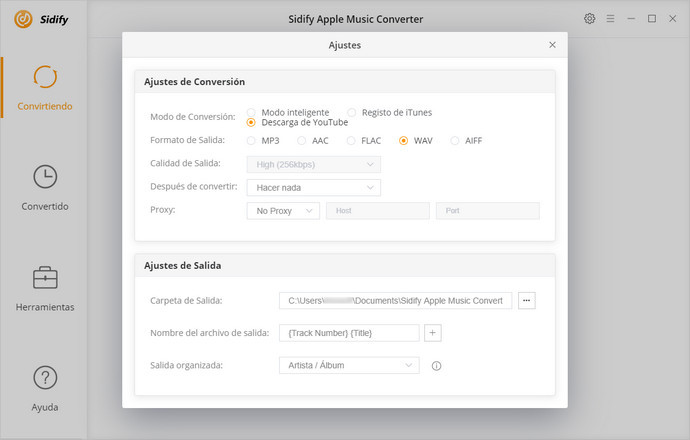Open settings gear in title bar
690x440 pixels.
(x=589, y=18)
